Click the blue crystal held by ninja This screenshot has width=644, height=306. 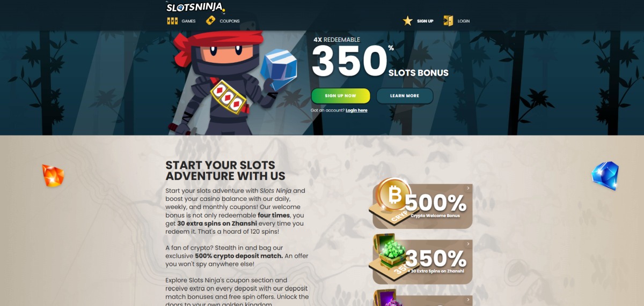pyautogui.click(x=279, y=69)
